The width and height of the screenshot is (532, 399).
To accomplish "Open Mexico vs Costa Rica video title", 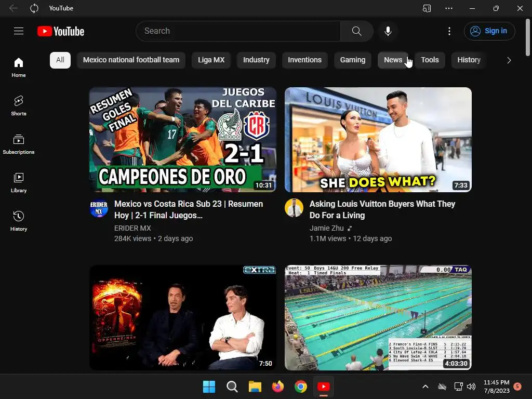I will pyautogui.click(x=189, y=209).
